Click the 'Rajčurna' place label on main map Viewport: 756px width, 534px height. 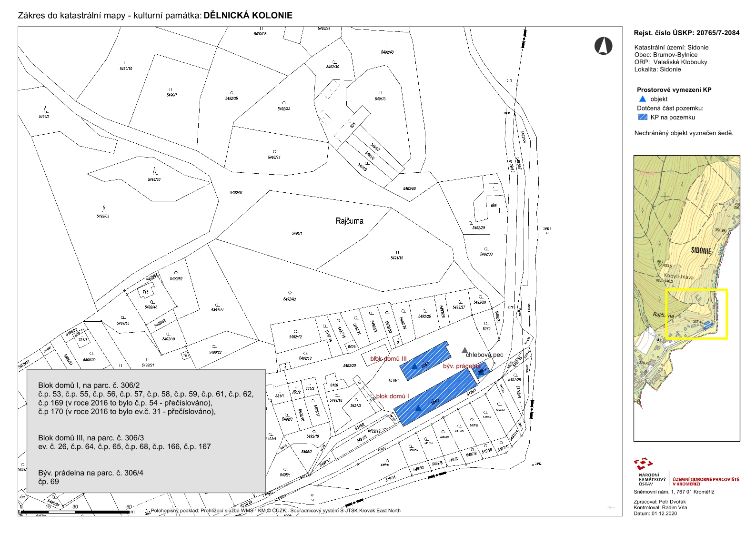click(349, 221)
